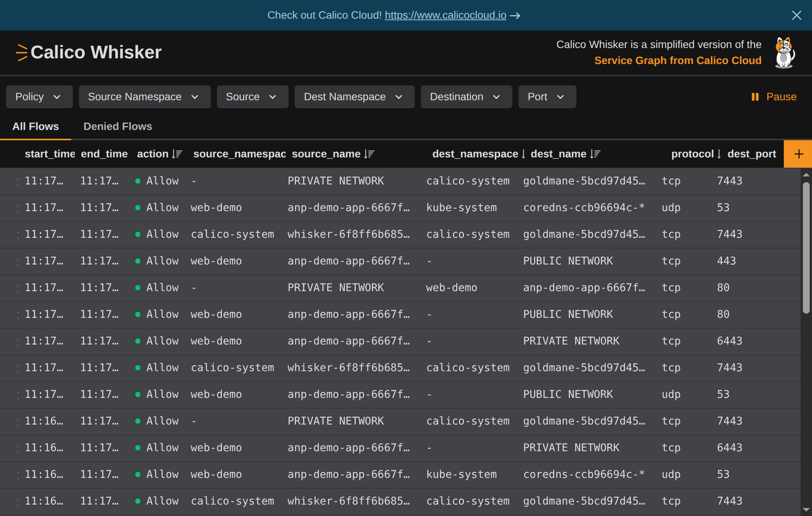Switch to the All Flows tab
812x516 pixels.
(35, 127)
